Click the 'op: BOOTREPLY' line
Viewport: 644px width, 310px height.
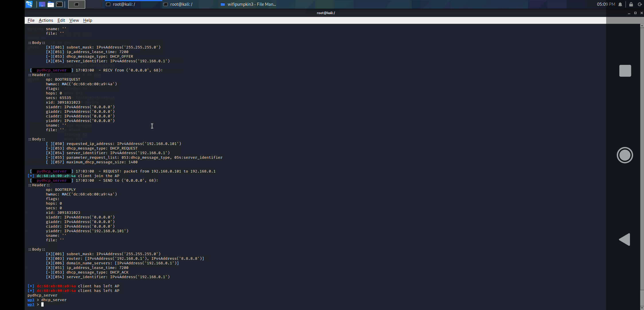[61, 190]
